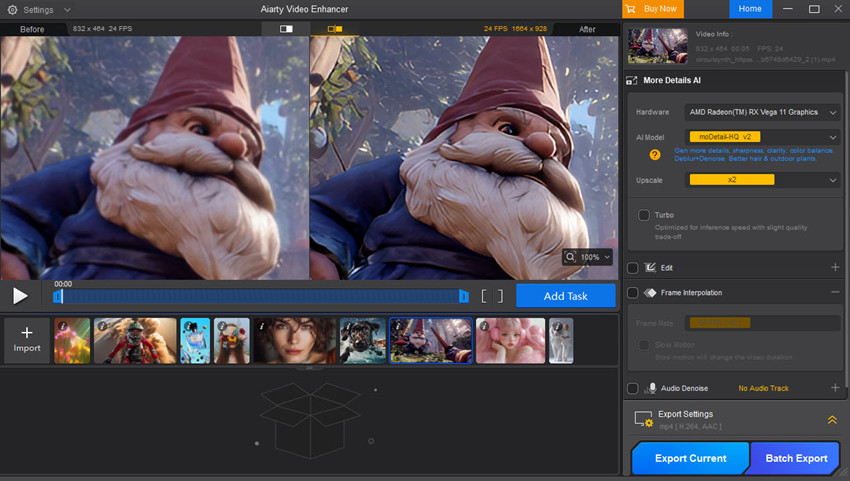
Task: Click the Batch Export button
Action: [796, 458]
